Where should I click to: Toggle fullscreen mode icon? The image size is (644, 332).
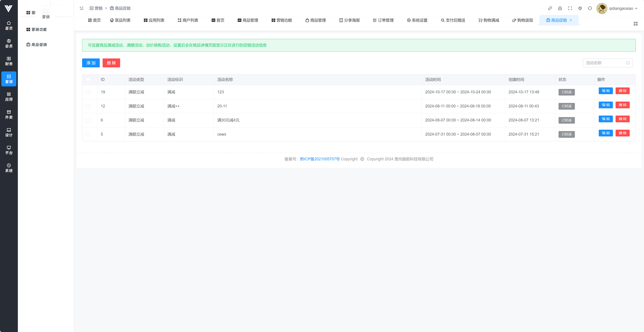click(570, 8)
